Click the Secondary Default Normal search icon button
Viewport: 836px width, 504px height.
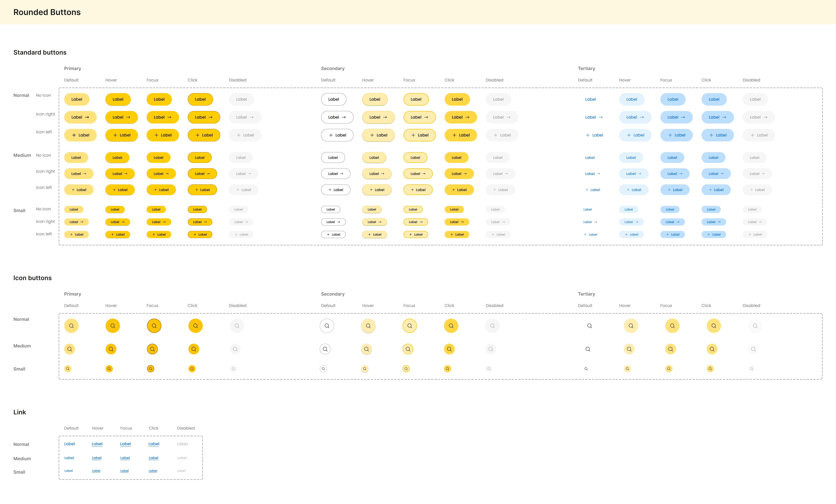(x=327, y=326)
